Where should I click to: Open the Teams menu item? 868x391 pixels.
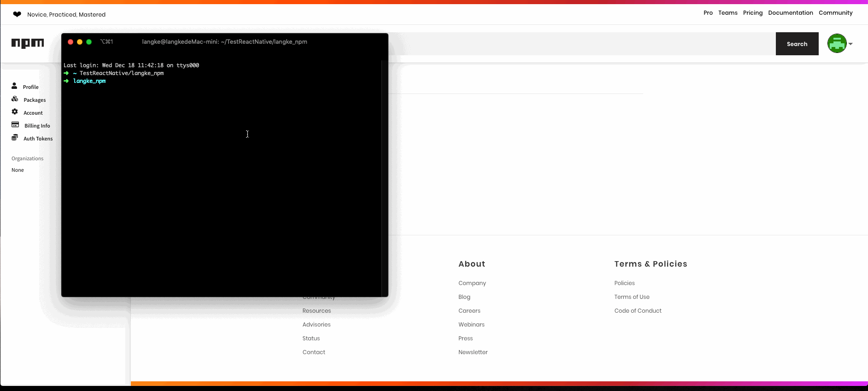click(728, 13)
